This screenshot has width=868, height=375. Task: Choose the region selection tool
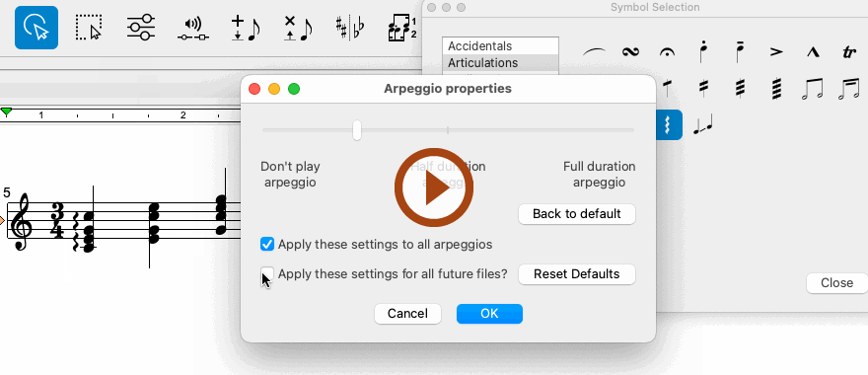(x=89, y=28)
